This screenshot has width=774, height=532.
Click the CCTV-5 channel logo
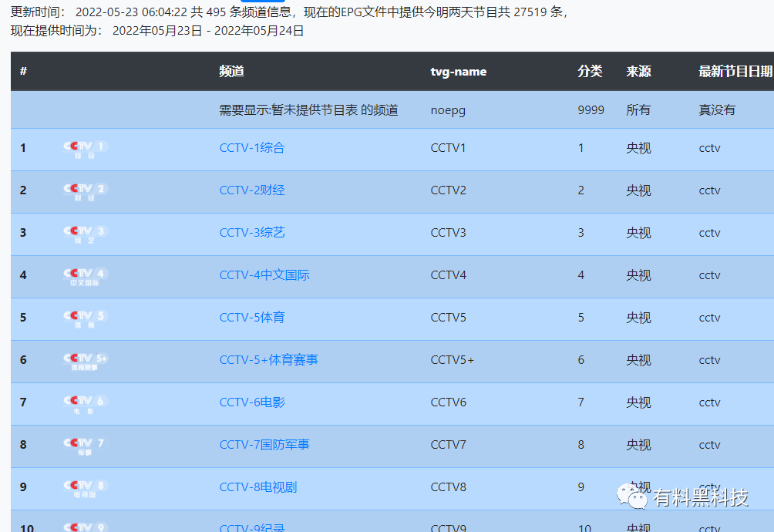click(x=86, y=319)
